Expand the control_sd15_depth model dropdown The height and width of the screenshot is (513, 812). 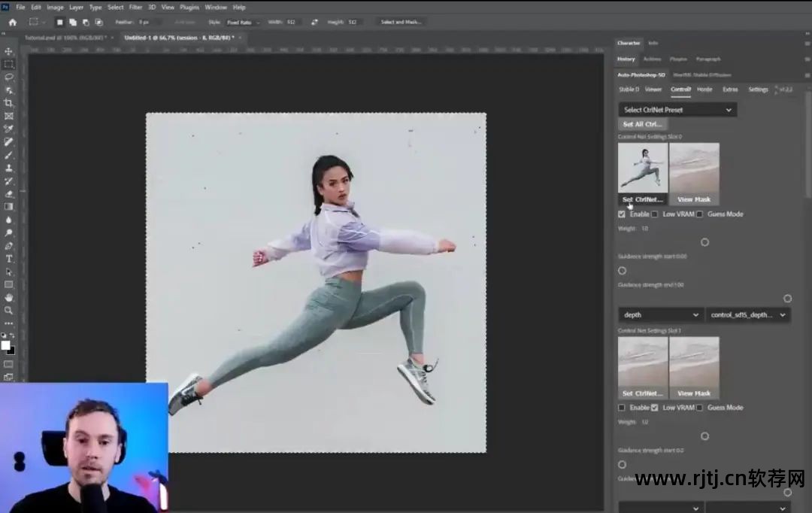click(x=748, y=314)
